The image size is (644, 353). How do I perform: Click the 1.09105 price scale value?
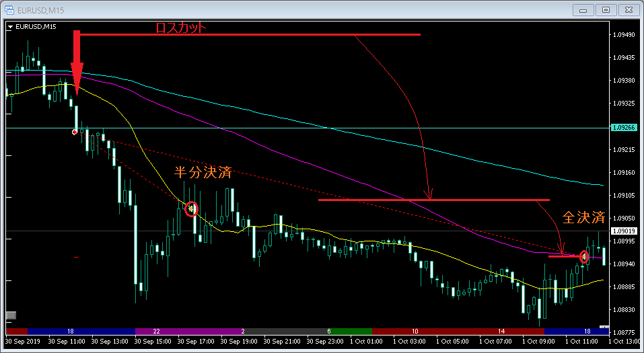point(623,196)
